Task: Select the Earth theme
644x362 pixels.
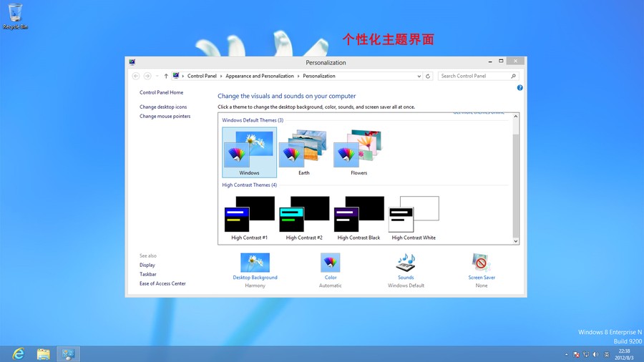Action: click(x=303, y=152)
